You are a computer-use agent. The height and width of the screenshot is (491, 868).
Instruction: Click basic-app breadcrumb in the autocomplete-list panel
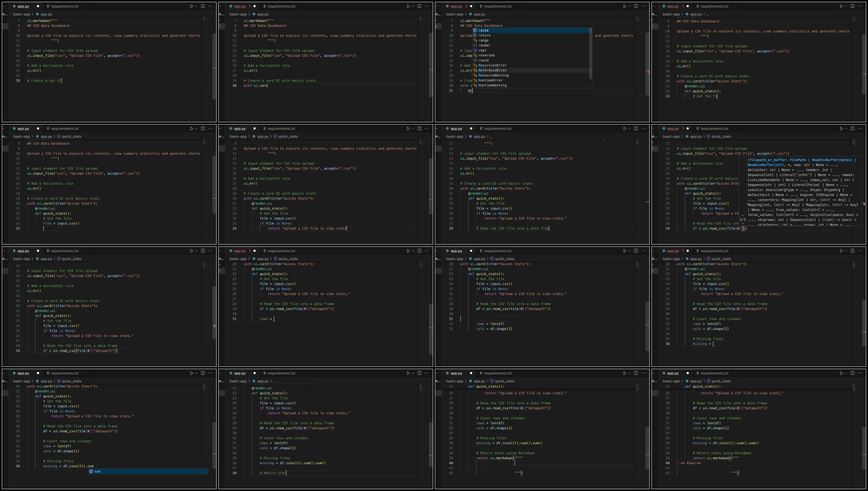tap(455, 14)
